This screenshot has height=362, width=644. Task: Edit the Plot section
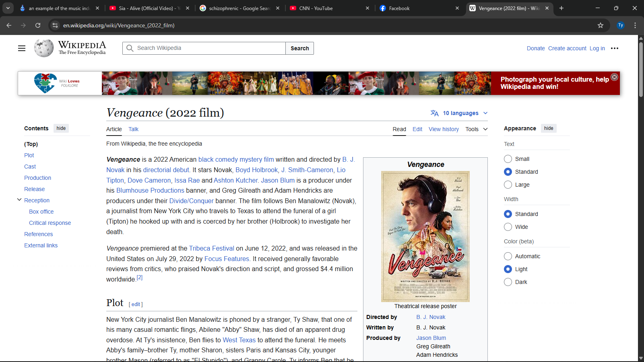tap(136, 304)
